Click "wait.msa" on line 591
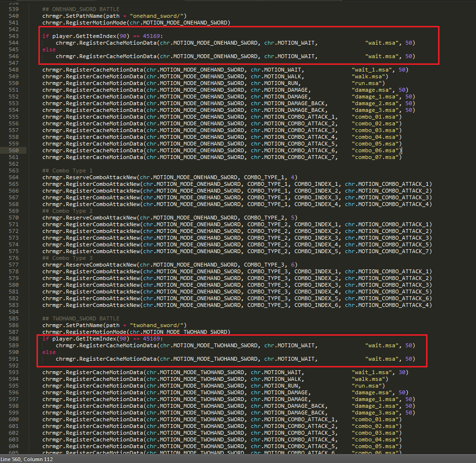 tap(382, 359)
